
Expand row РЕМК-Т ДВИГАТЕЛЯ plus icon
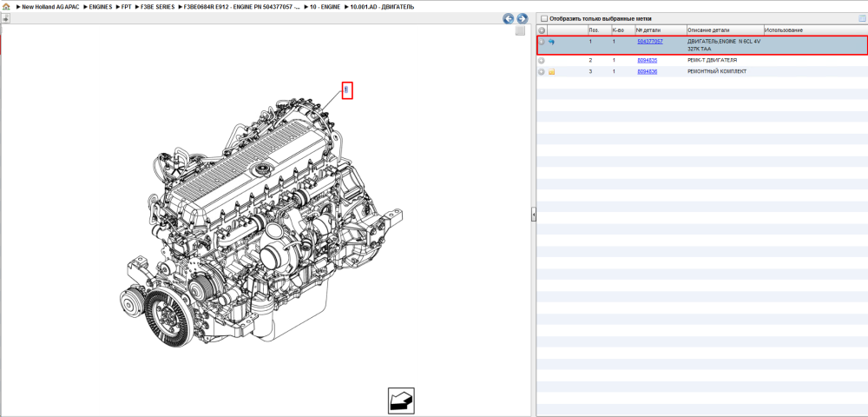(x=542, y=60)
